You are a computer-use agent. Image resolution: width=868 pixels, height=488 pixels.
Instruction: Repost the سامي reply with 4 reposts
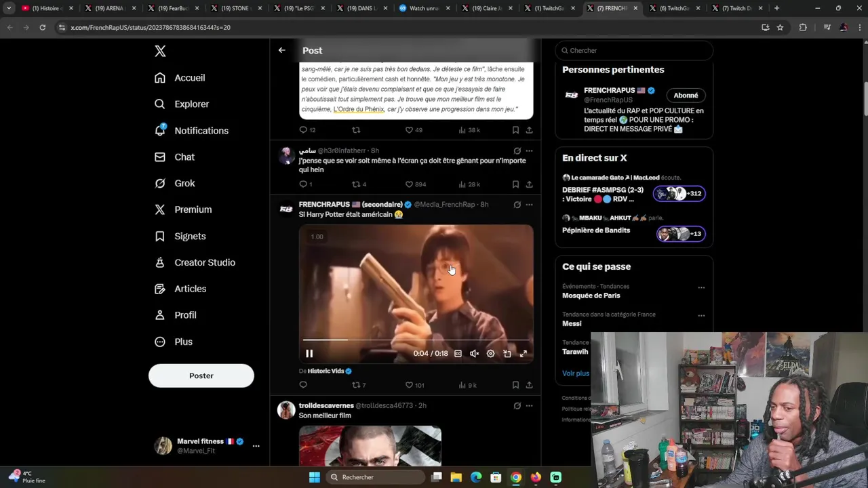(359, 184)
